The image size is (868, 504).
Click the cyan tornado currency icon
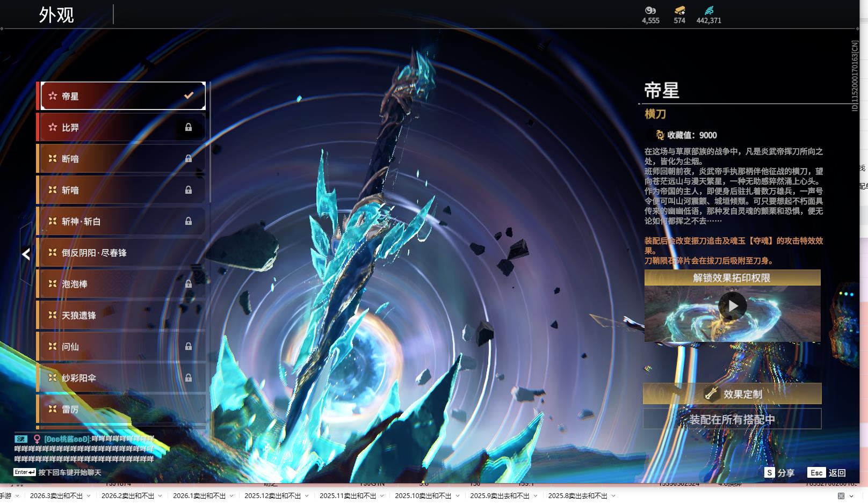(x=708, y=10)
